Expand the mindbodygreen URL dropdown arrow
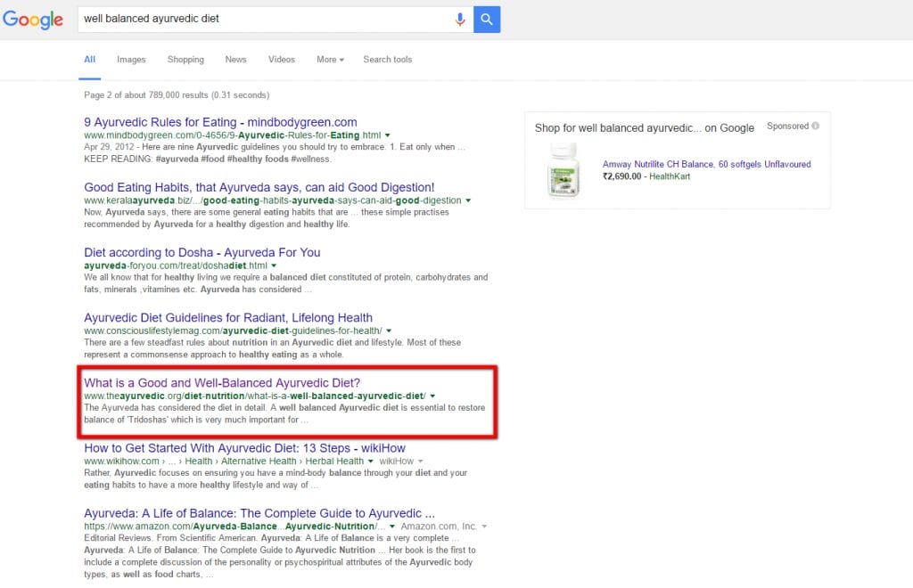913x588 pixels. tap(388, 135)
